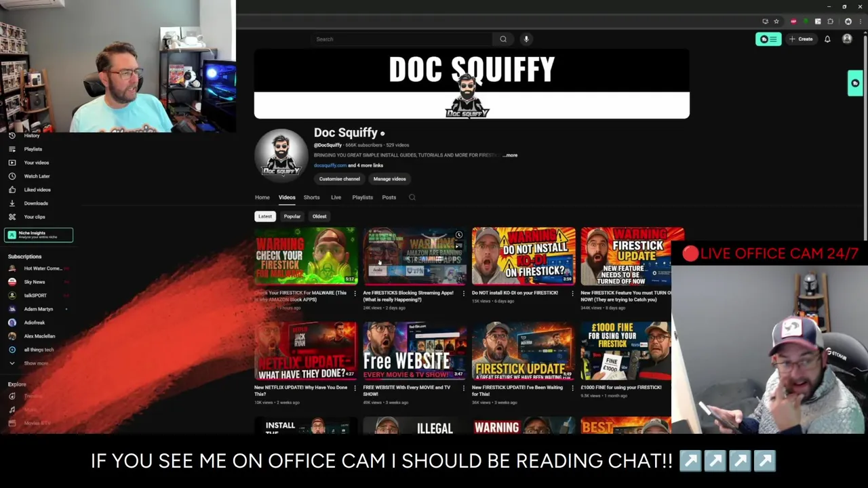Open options for 'Are FIRESTICKS Blocking Streaming Apps'
868x488 pixels.
464,293
